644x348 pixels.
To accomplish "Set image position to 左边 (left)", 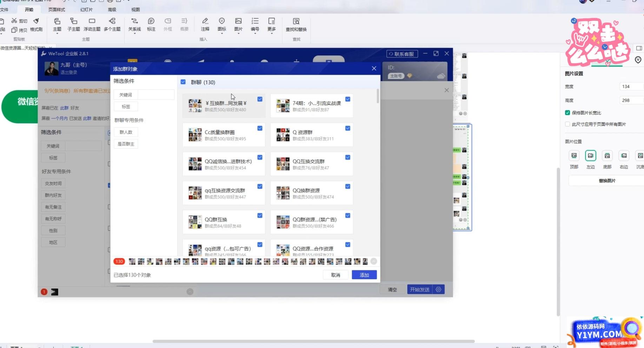I will [591, 156].
